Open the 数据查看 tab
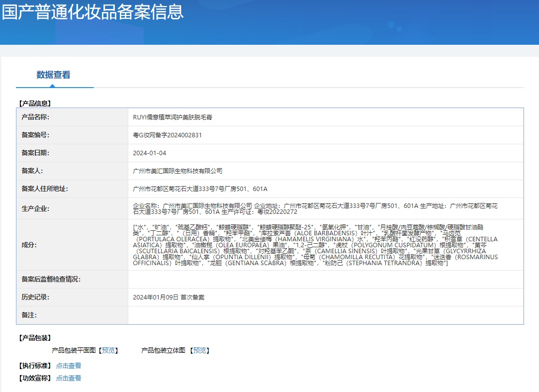The width and height of the screenshot is (539, 392). click(53, 75)
